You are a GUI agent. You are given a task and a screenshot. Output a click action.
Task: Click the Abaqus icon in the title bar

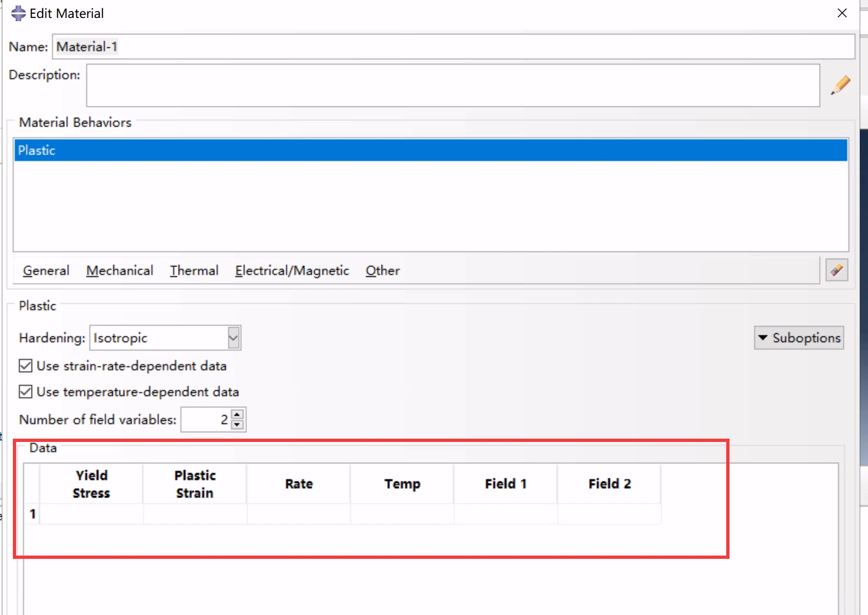pyautogui.click(x=18, y=13)
